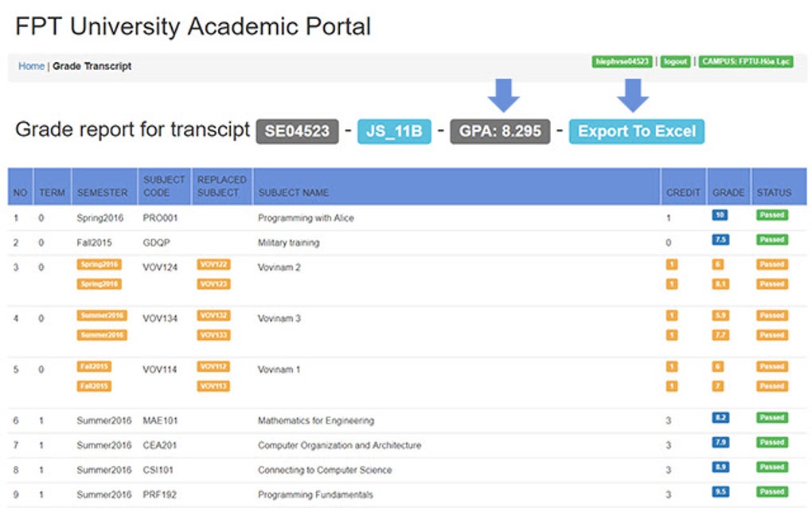Select the Spring2016 badge beside Vovinam 2
812x508 pixels.
click(x=101, y=263)
